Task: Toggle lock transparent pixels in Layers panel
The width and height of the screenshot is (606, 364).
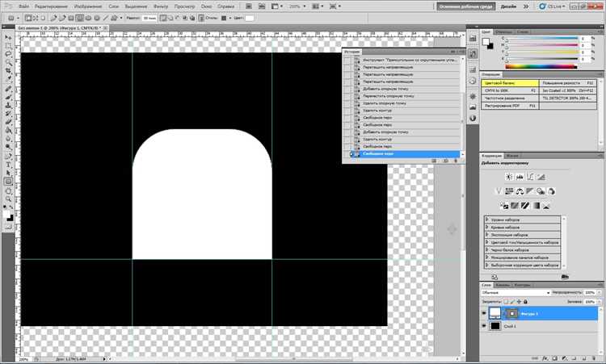Action: (x=506, y=302)
